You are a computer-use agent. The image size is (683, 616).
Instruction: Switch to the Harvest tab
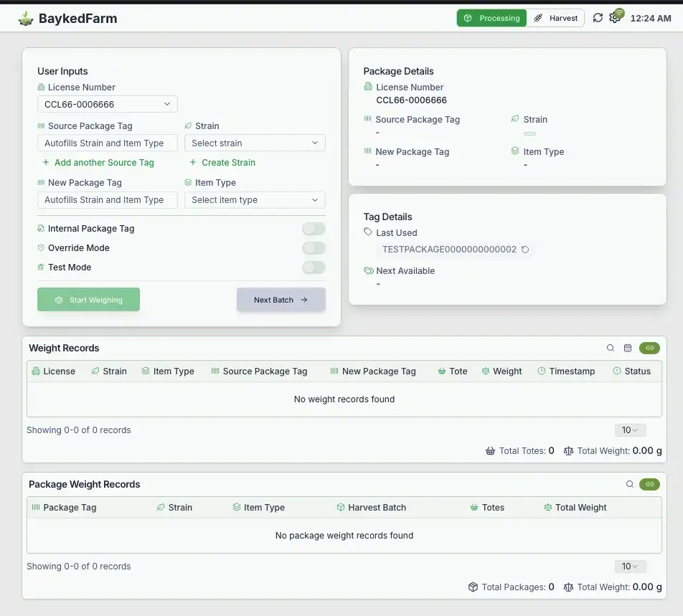(x=555, y=18)
